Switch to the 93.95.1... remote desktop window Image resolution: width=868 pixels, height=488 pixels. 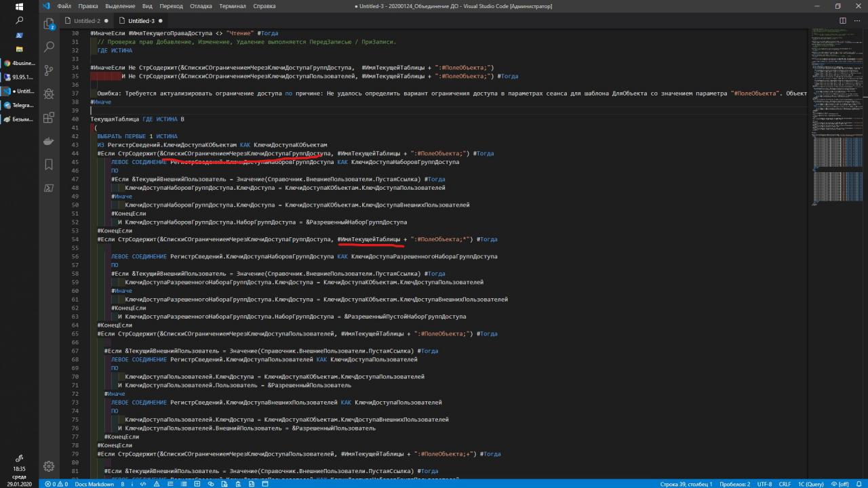pyautogui.click(x=19, y=77)
